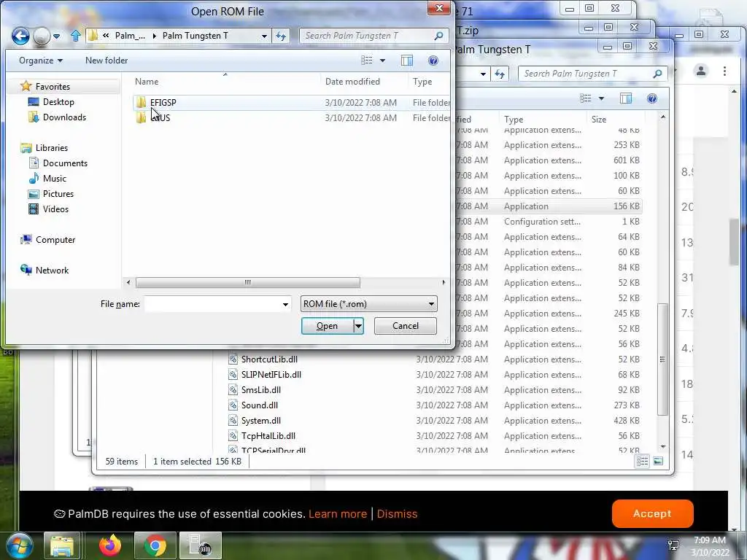
Task: Select Computer in navigation pane
Action: [x=55, y=239]
